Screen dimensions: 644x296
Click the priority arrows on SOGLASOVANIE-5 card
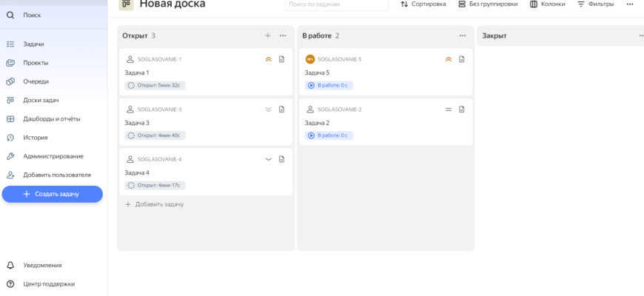(449, 59)
